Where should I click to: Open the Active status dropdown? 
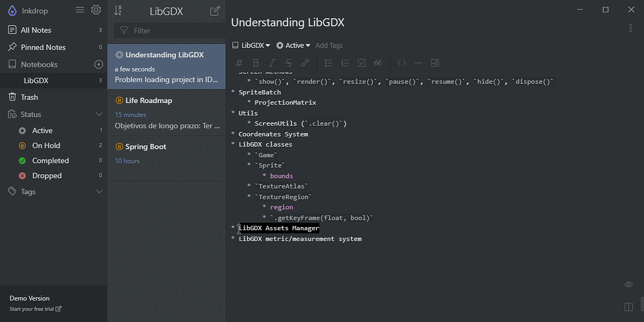[293, 45]
